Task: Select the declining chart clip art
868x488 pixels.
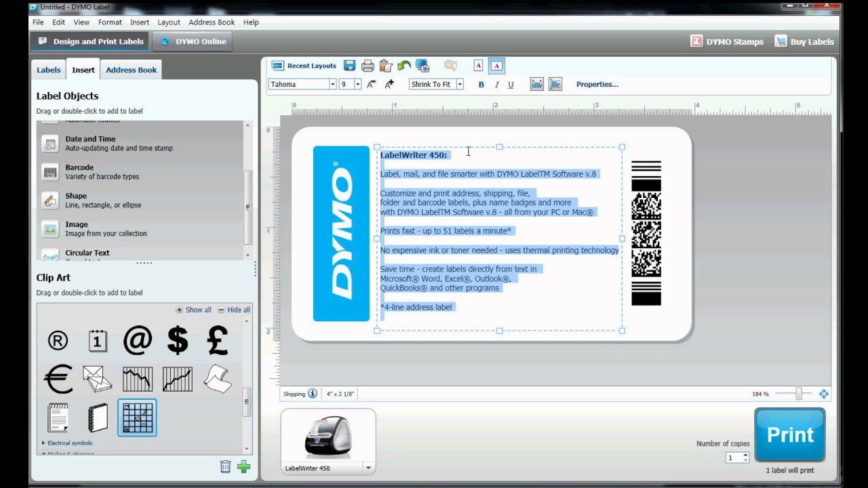Action: pos(138,379)
